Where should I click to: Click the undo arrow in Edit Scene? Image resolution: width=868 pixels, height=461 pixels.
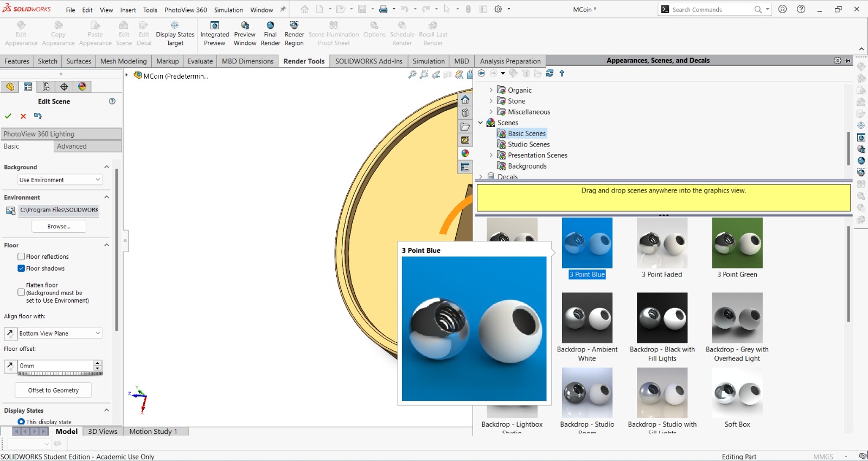click(x=37, y=116)
